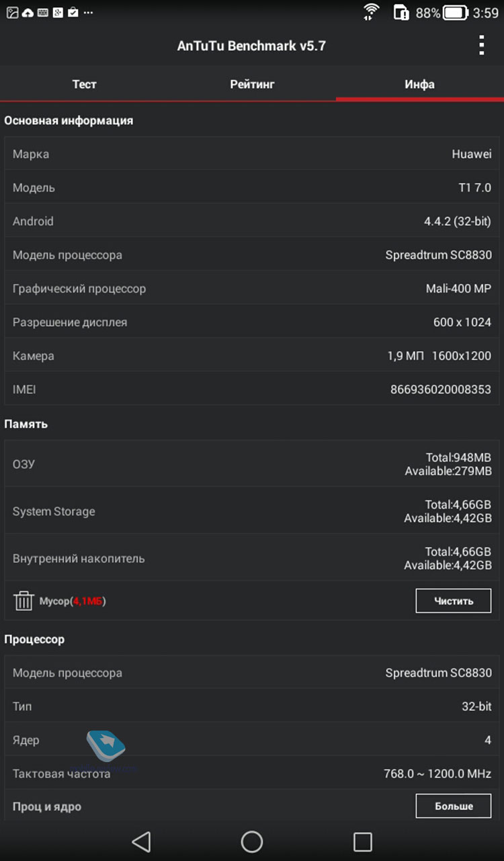Tap the battery indicator icon
The width and height of the screenshot is (504, 861).
click(455, 12)
